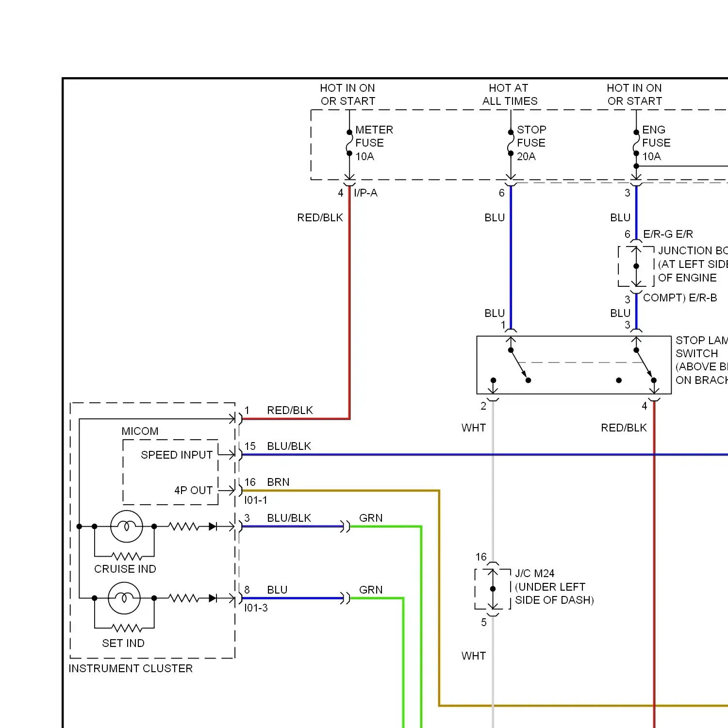The width and height of the screenshot is (728, 728).
Task: Click the 4P OUT text
Action: pyautogui.click(x=193, y=490)
